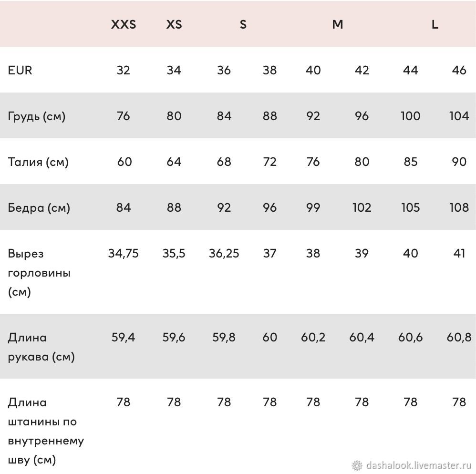This screenshot has width=476, height=474.
Task: Select neckline value 34,75
Action: tap(123, 253)
